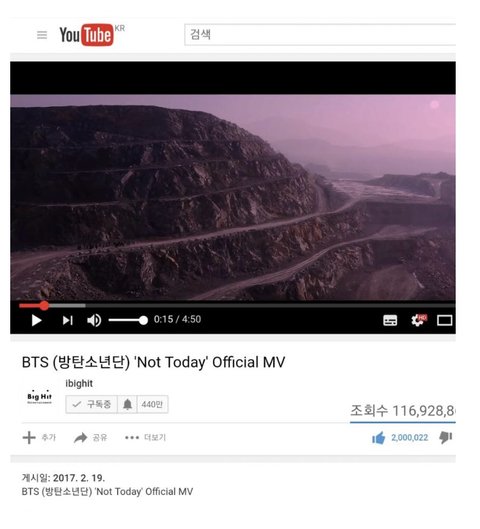This screenshot has height=529, width=480.
Task: Dislike the video thumbs down
Action: pos(445,438)
